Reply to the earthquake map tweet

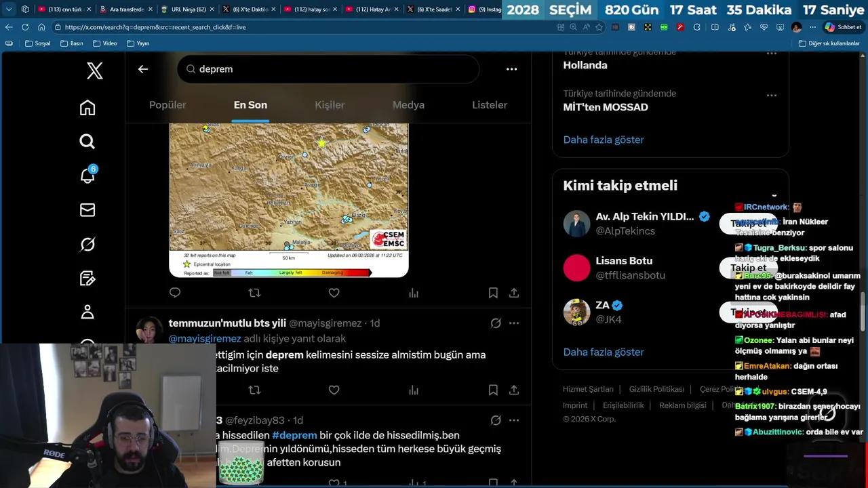point(175,293)
